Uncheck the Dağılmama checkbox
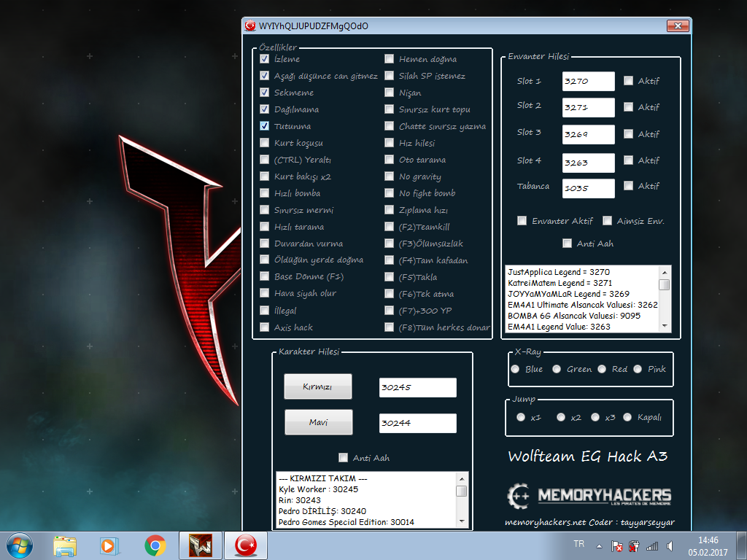Image resolution: width=747 pixels, height=560 pixels. [x=264, y=109]
